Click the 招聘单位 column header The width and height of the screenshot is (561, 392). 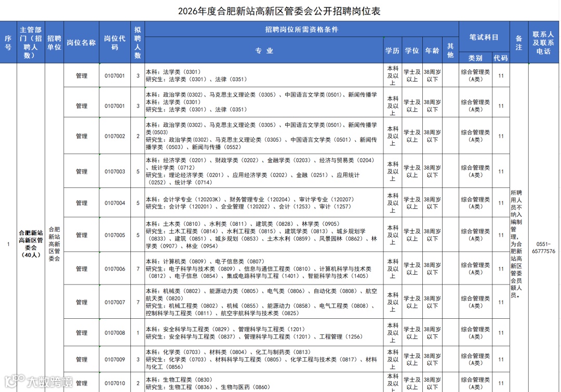coord(55,42)
